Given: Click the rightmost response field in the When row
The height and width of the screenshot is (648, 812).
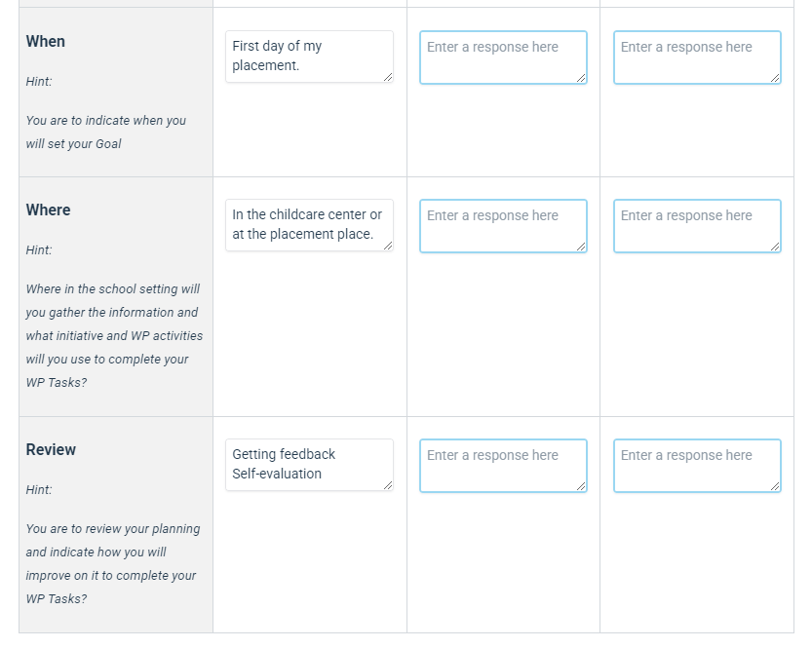Looking at the screenshot, I should [x=696, y=57].
